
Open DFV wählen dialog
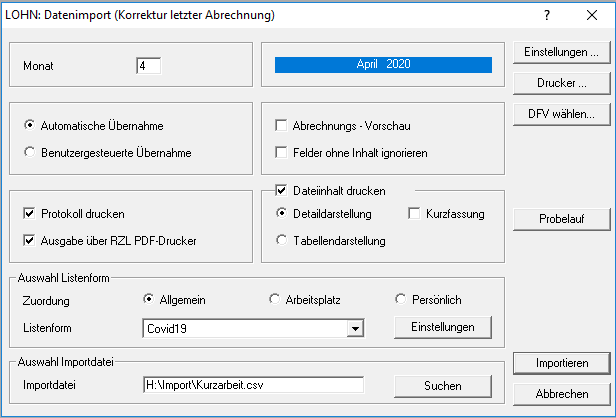coord(560,112)
